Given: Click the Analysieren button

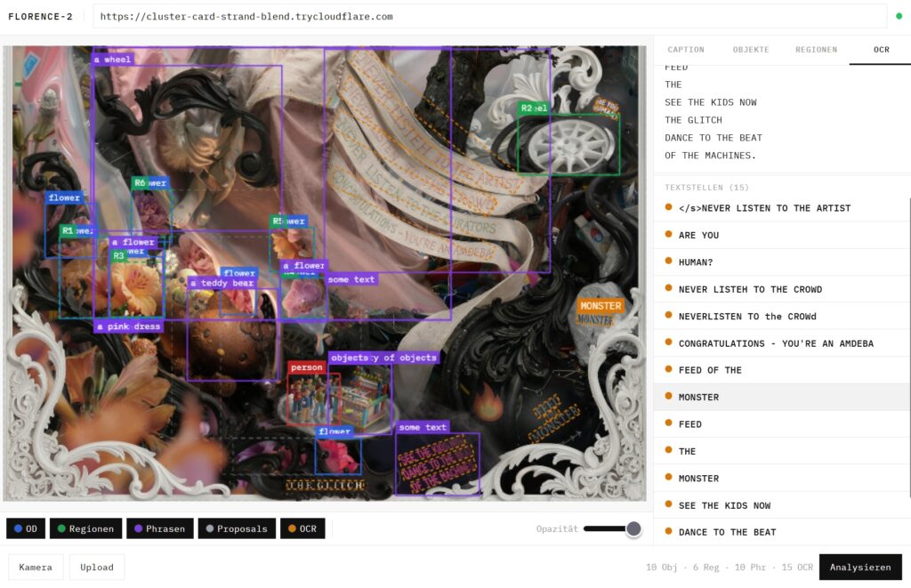Looking at the screenshot, I should (860, 567).
